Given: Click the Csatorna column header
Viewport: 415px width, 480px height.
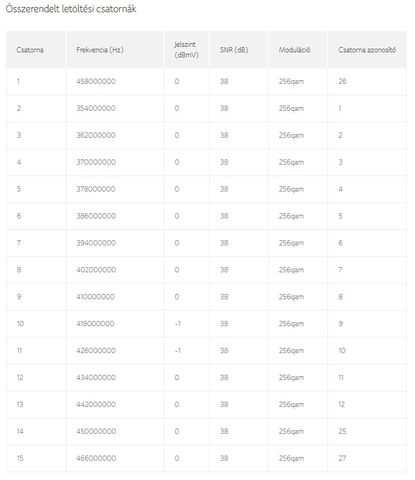Looking at the screenshot, I should pyautogui.click(x=30, y=50).
